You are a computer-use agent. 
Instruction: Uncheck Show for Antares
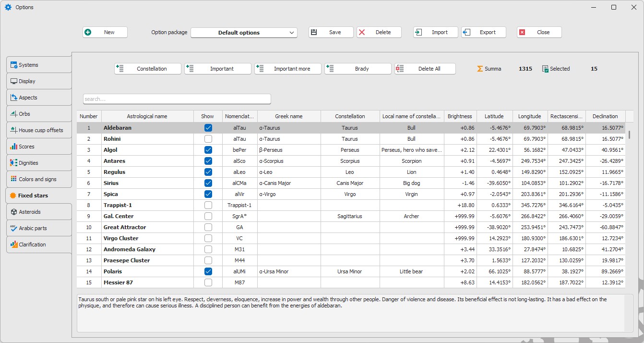click(x=208, y=161)
